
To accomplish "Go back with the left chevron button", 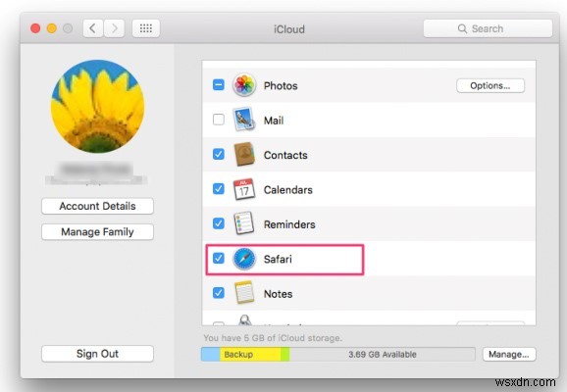I will [93, 28].
